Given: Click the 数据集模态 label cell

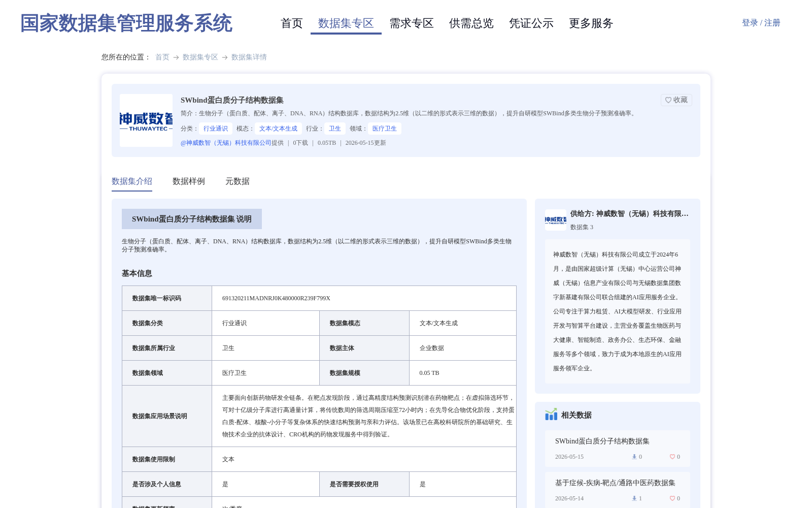Looking at the screenshot, I should (x=364, y=323).
